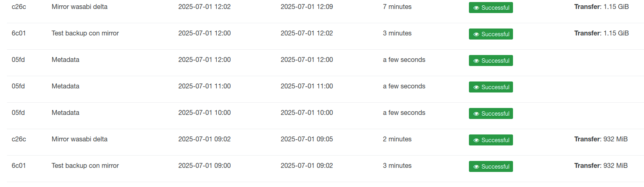The height and width of the screenshot is (187, 644).
Task: Select job ID c26c in top row
Action: click(x=19, y=7)
